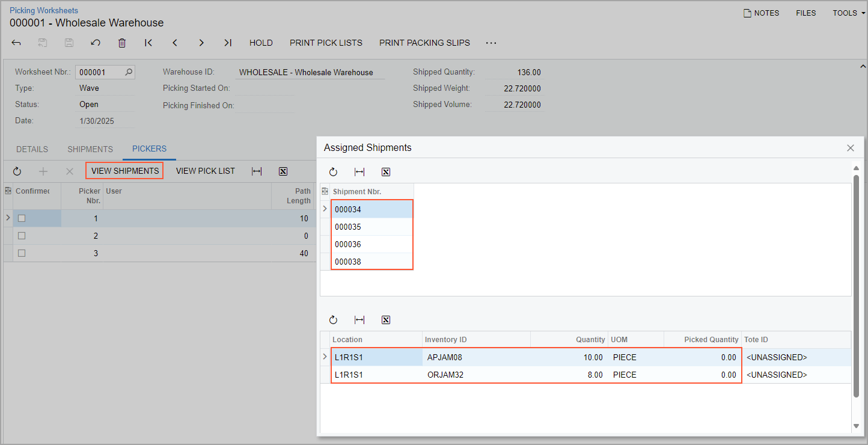Refresh the Assigned Shipments location grid
Screen dimensions: 868x445
click(333, 320)
